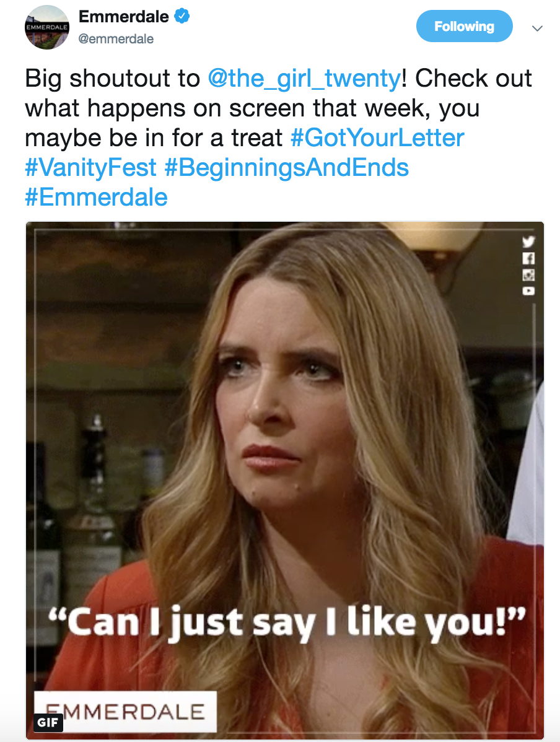Open the @the_girl_twenty mention
Viewport: 560px width, 742px height.
pos(304,78)
